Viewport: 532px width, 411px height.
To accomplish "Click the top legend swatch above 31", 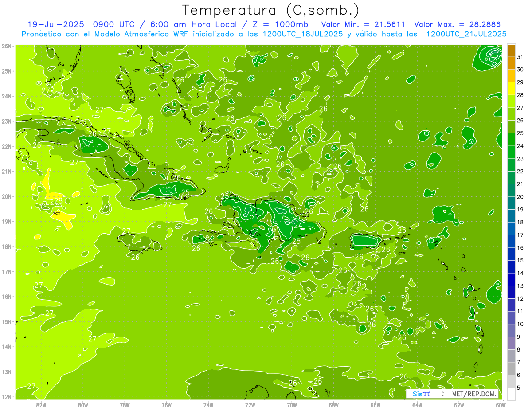I will 511,51.
